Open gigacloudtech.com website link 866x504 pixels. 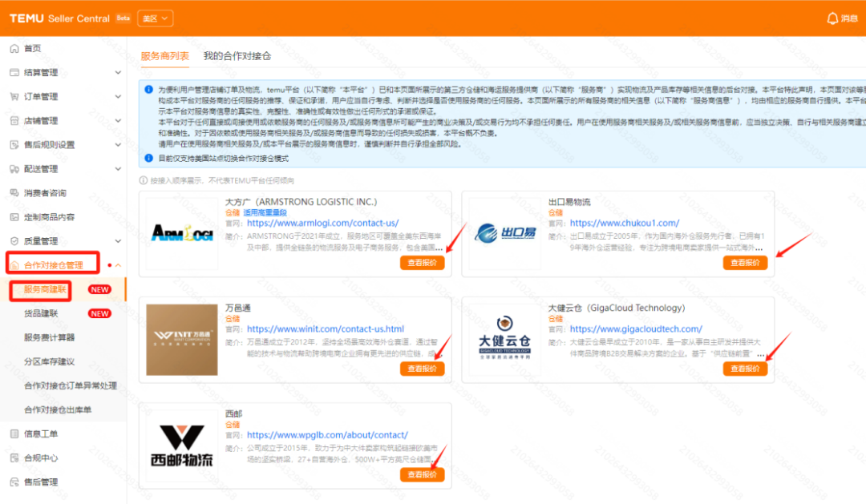(636, 329)
